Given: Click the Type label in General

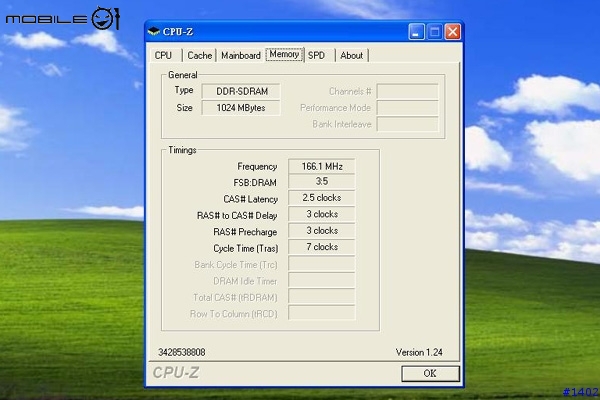Looking at the screenshot, I should (184, 90).
